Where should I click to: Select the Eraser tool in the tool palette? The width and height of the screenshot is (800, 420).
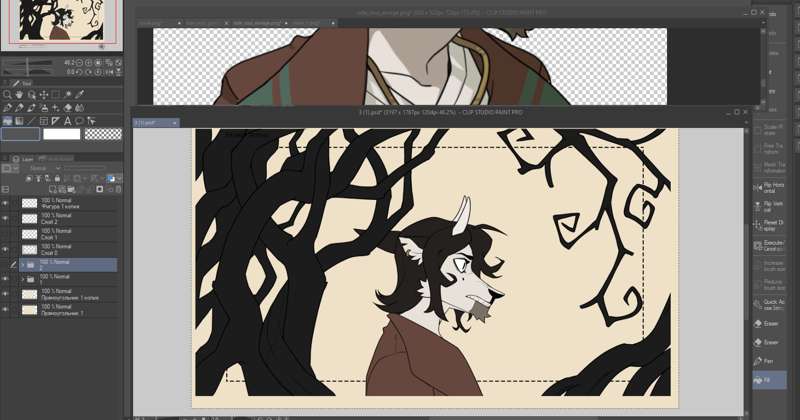coord(68,108)
